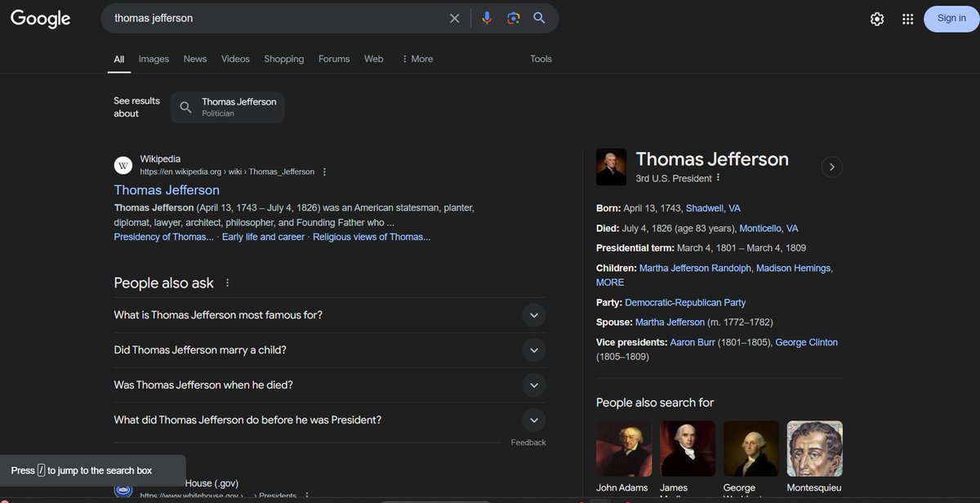
Task: Open the Wikipedia result three-dot menu
Action: click(324, 171)
